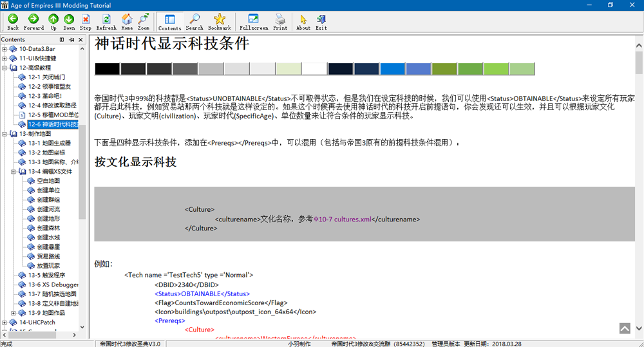Collapse the 13-制作地图 tree node
Image resolution: width=644 pixels, height=347 pixels.
point(5,134)
